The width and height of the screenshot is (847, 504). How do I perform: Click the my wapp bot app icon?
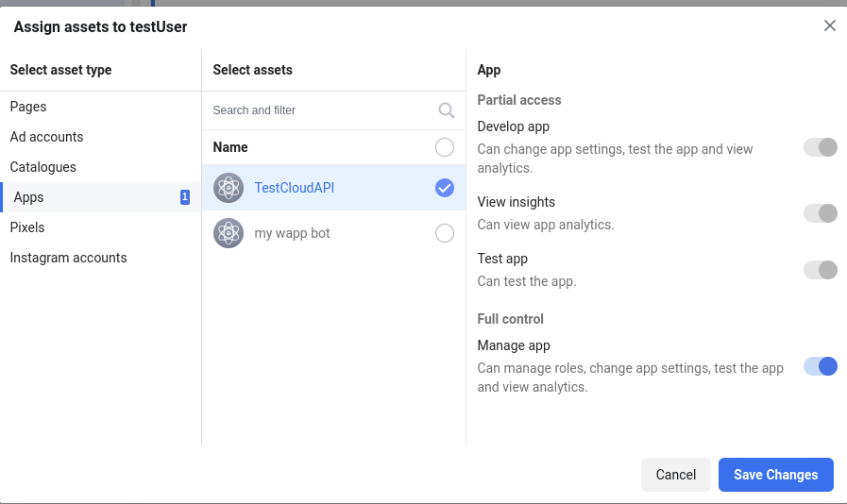[229, 233]
